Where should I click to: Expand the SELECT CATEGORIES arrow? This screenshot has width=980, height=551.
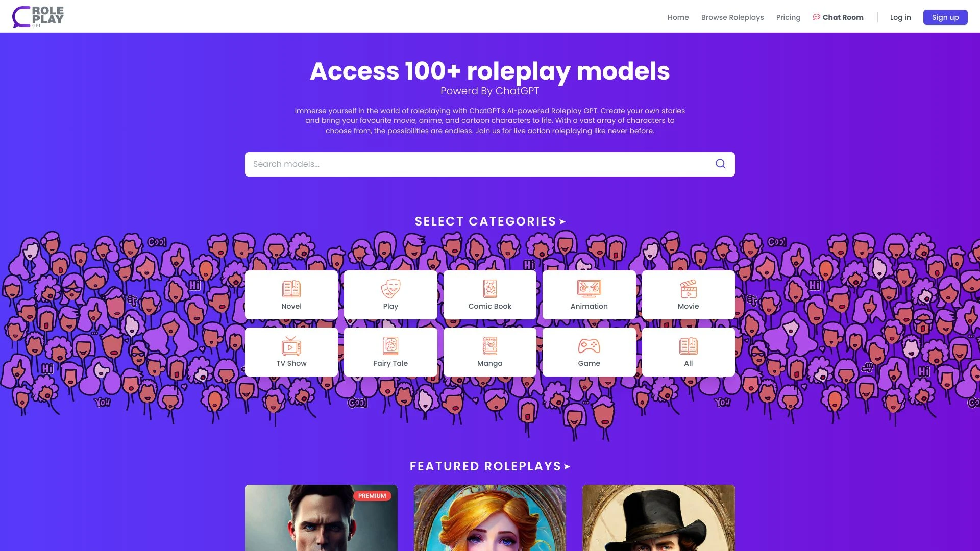(562, 222)
